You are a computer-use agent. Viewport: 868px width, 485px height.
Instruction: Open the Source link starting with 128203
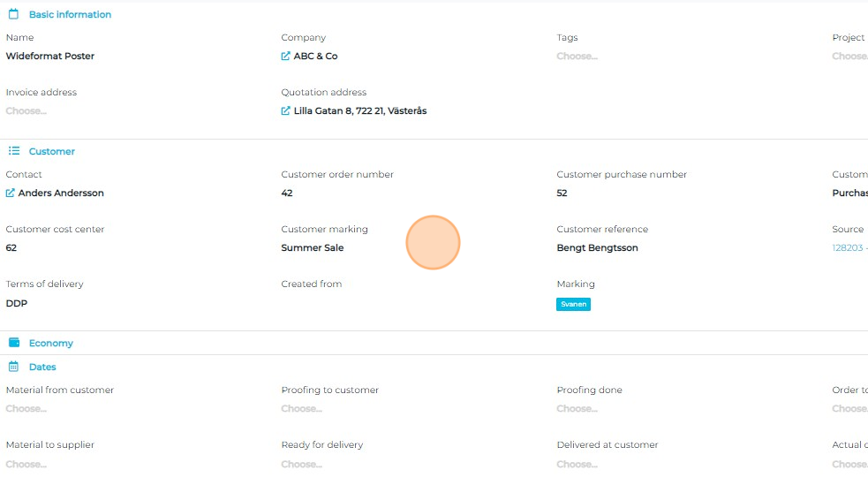pos(849,248)
